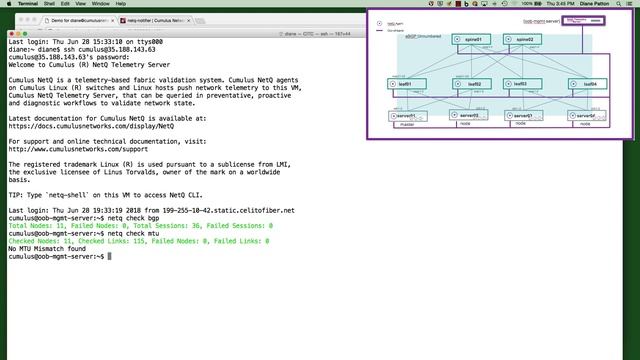
Task: Click the 'ssh cumulus@35.188.143.63' command line
Action: click(x=82, y=49)
